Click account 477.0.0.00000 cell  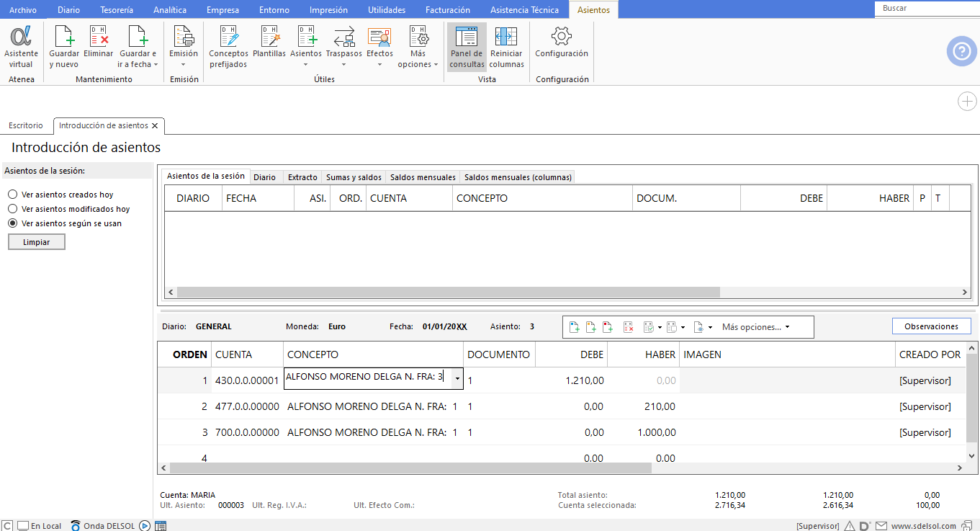pyautogui.click(x=247, y=406)
